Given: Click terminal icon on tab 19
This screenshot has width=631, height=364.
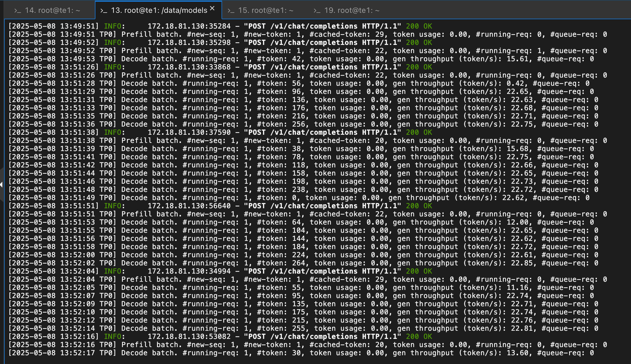Looking at the screenshot, I should (317, 11).
